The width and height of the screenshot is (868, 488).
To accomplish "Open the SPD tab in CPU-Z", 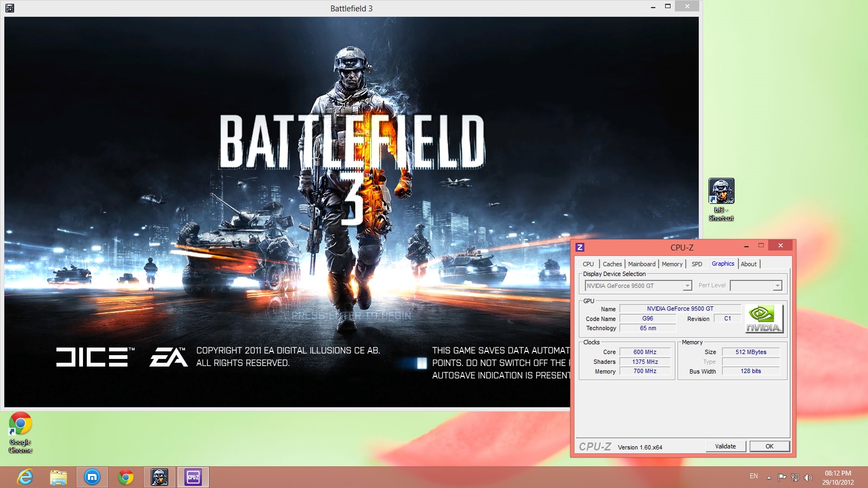I will coord(697,264).
